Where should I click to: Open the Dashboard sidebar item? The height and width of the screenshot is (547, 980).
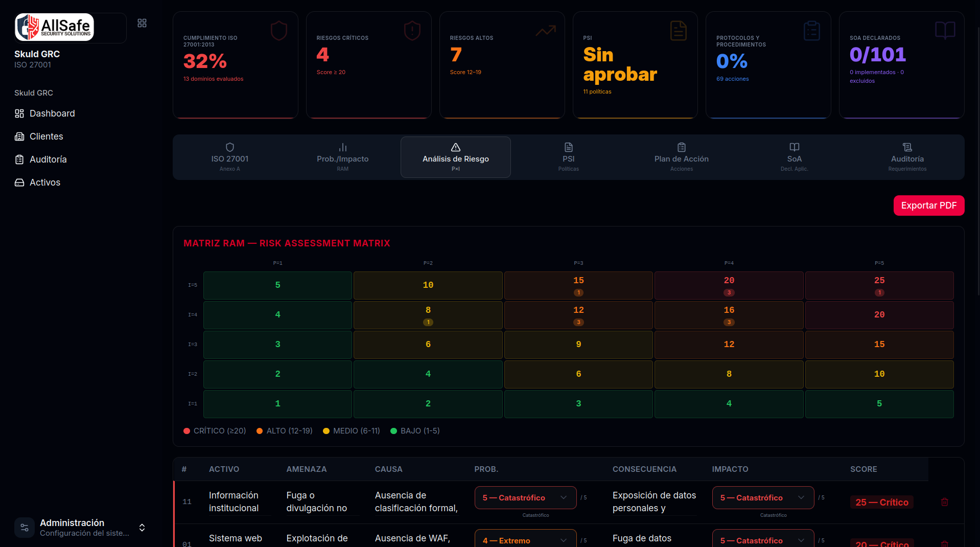pos(45,113)
